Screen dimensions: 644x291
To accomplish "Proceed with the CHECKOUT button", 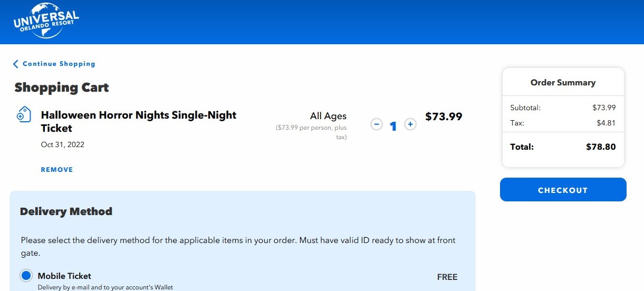I will point(563,190).
